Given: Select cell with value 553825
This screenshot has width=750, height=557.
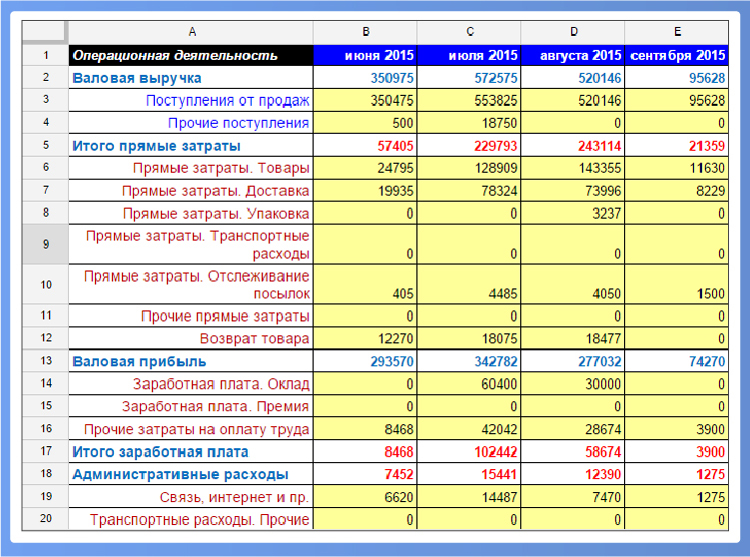Looking at the screenshot, I should click(469, 100).
